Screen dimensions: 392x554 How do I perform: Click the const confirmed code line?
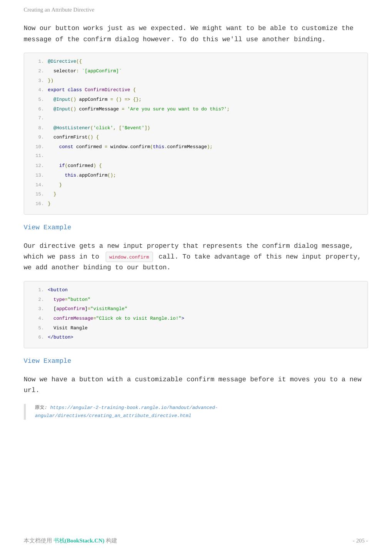[135, 147]
